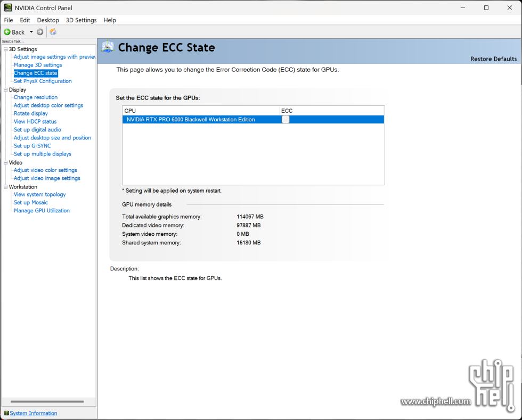
Task: Open Adjust desktop size and position
Action: [52, 138]
